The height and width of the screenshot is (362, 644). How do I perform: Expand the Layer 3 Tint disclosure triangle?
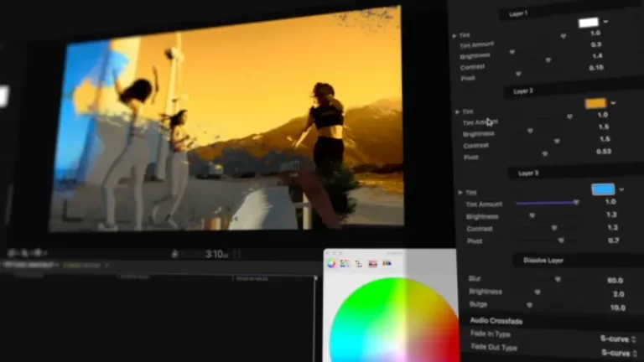click(x=460, y=192)
